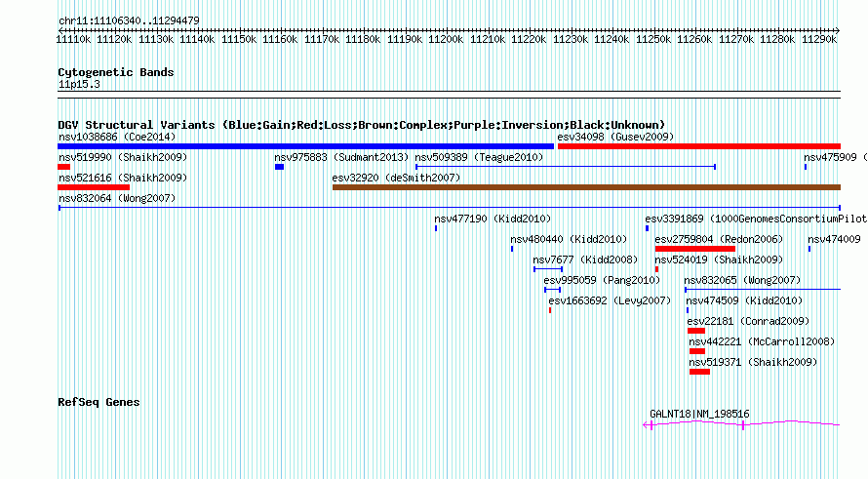The width and height of the screenshot is (868, 479).
Task: Click the esv34098 (Gusev2009) red loss bar
Action: [699, 146]
